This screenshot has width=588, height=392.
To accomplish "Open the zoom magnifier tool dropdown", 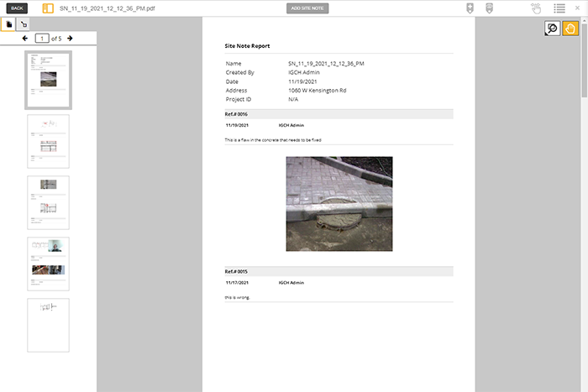I will (x=552, y=29).
